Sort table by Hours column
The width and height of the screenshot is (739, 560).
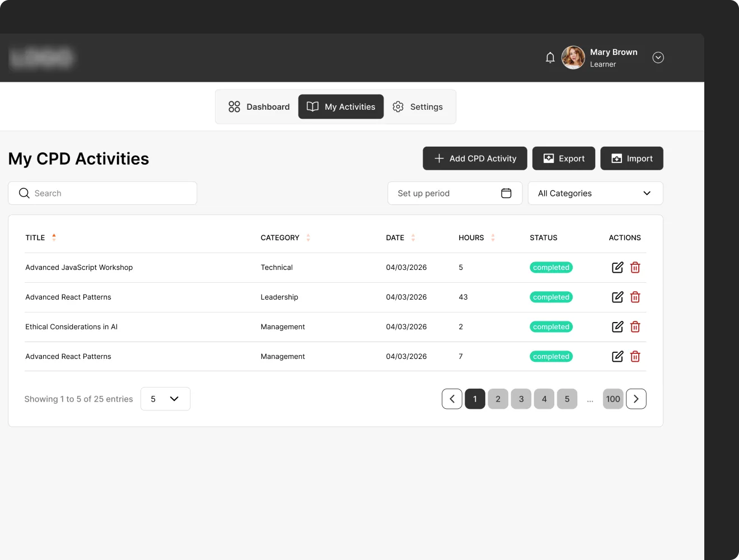coord(493,238)
